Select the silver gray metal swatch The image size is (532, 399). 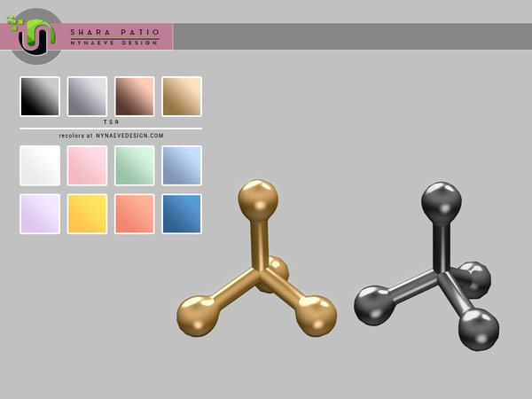click(x=87, y=97)
